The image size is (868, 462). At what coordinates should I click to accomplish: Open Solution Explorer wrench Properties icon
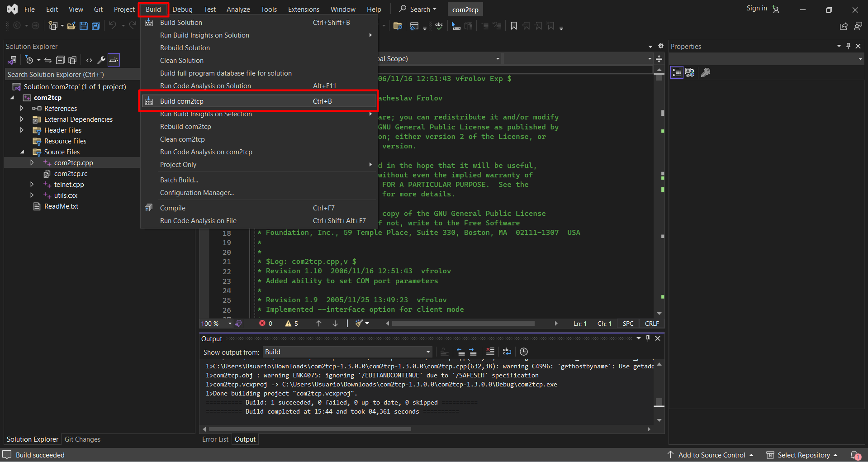tap(101, 60)
